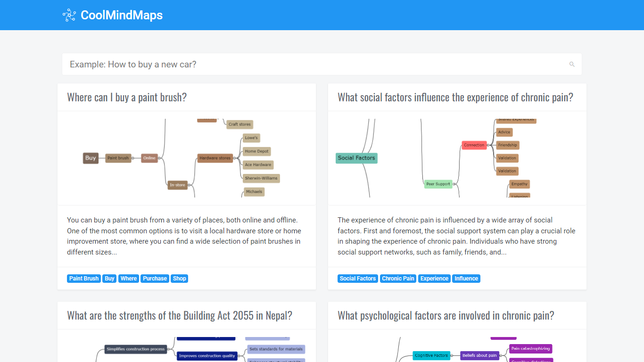Viewport: 644px width, 362px height.
Task: Open the chronic pain social factors article
Action: (x=455, y=98)
